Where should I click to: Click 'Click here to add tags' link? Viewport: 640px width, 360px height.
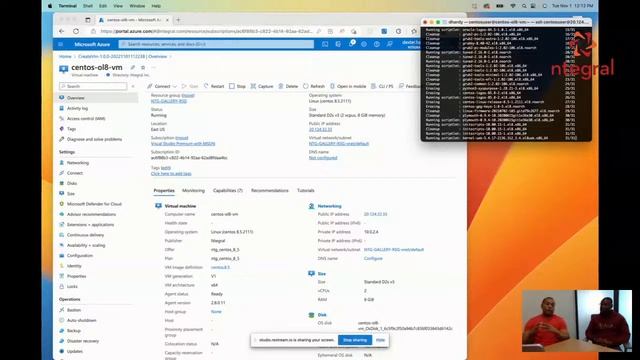point(171,173)
